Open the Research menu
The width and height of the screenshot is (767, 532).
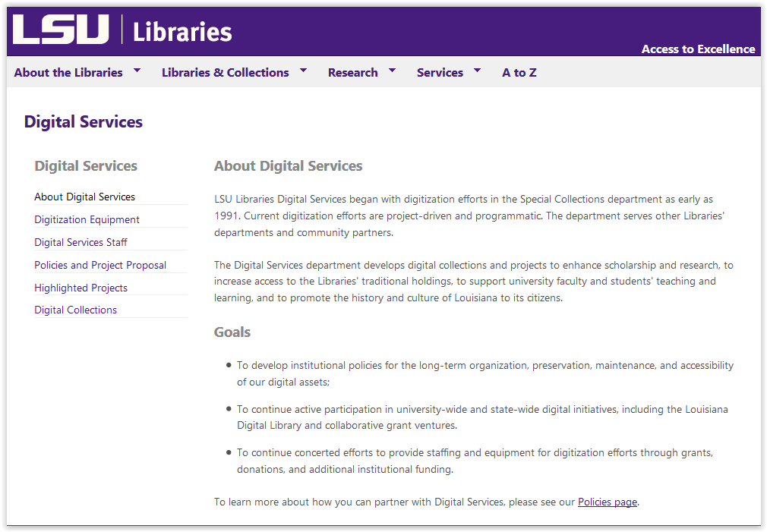coord(352,72)
